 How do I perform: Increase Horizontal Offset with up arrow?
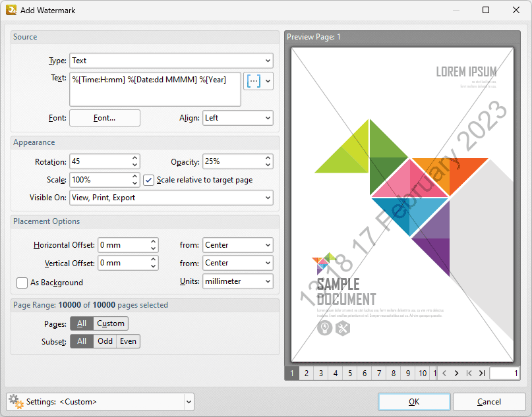[x=154, y=241]
